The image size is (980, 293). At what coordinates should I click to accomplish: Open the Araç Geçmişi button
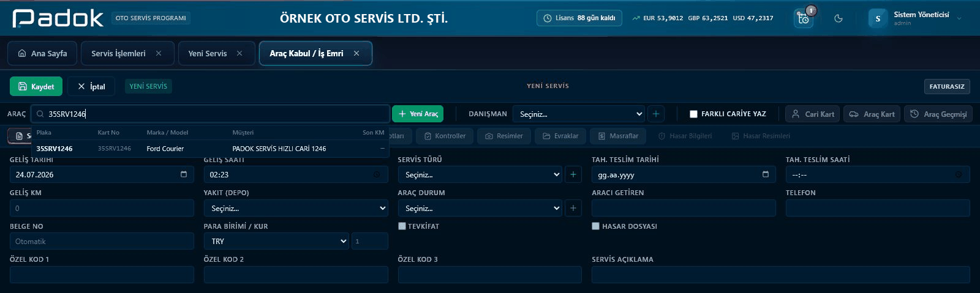point(938,114)
